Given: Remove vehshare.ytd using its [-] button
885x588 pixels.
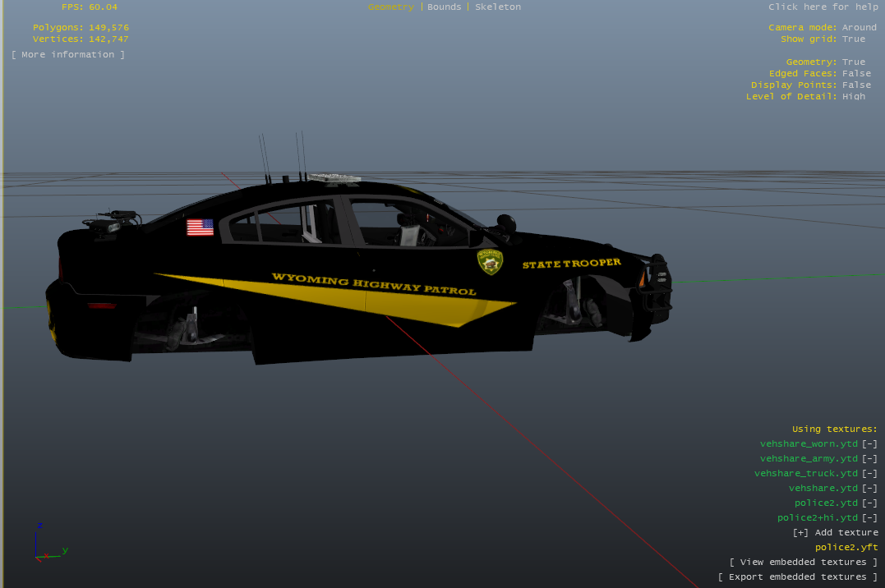Looking at the screenshot, I should (x=869, y=488).
